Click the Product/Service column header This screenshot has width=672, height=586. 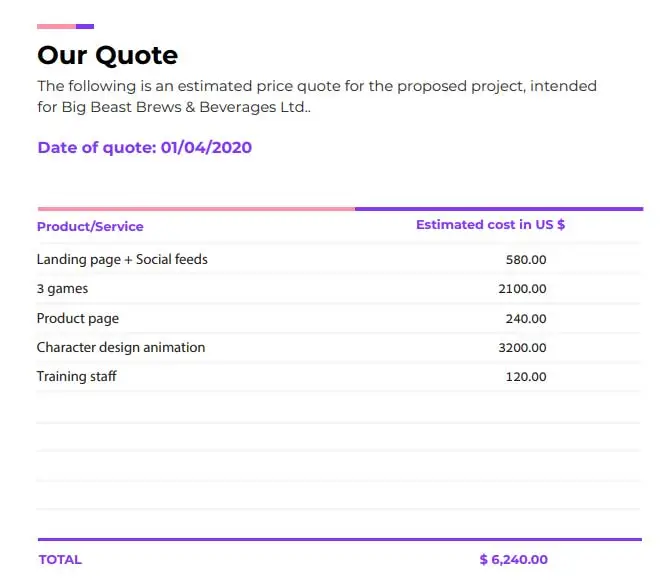pos(90,226)
